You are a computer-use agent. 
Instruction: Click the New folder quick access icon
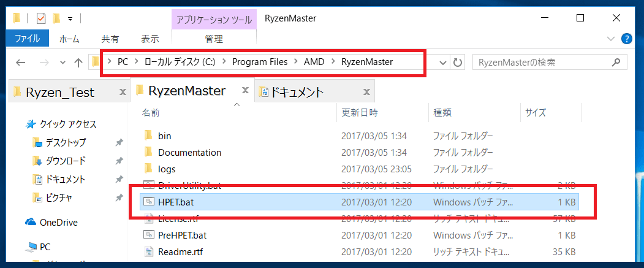tap(56, 18)
